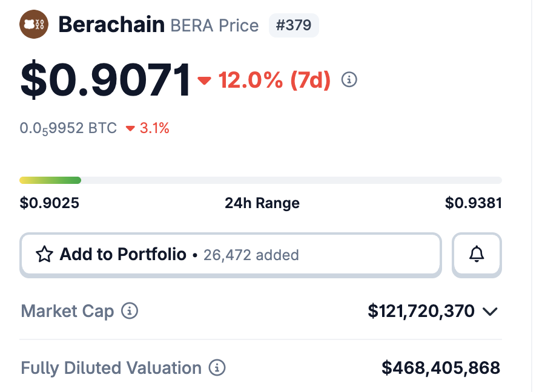
Task: Click the $468,405,868 valuation figure
Action: (x=441, y=367)
